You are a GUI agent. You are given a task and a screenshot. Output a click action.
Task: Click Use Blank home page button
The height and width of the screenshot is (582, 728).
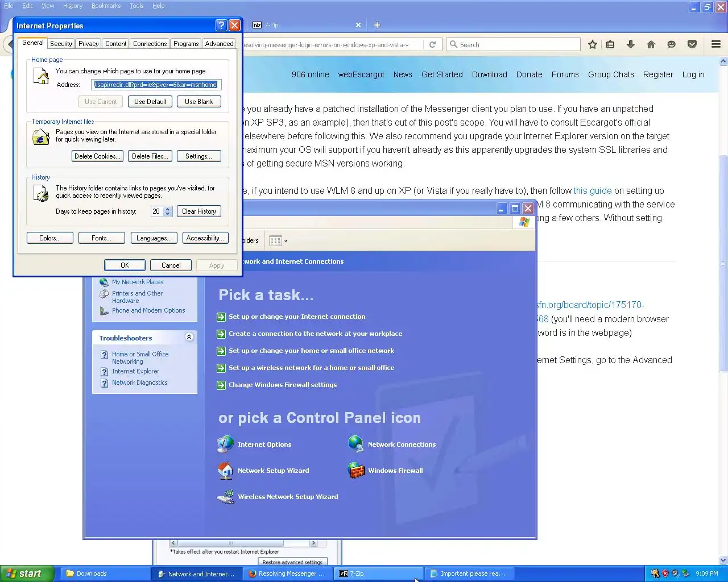tap(198, 102)
